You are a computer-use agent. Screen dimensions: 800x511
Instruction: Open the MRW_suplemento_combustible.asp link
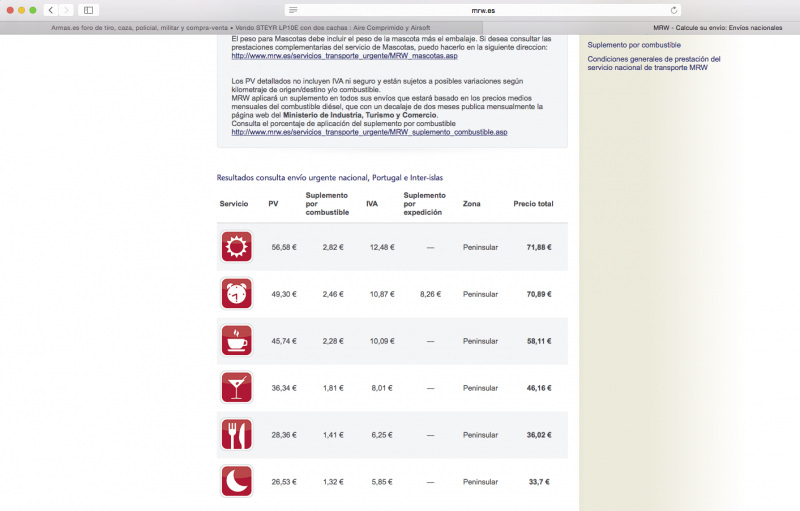[369, 132]
